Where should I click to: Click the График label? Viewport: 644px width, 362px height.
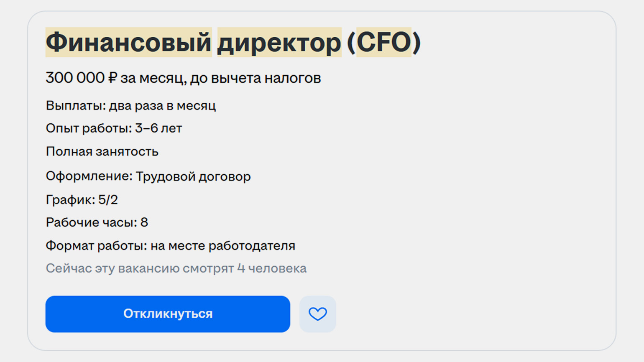(70, 200)
